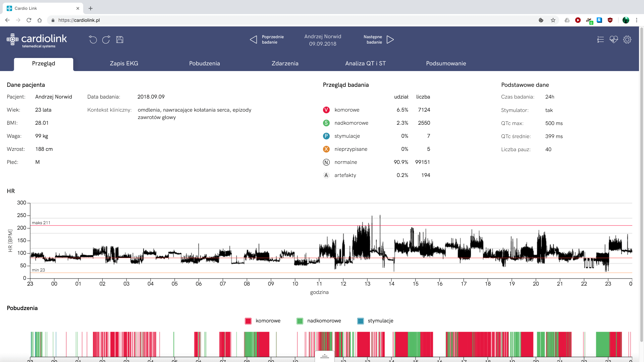
Task: Select Analiza QT i ST tab
Action: click(x=365, y=63)
